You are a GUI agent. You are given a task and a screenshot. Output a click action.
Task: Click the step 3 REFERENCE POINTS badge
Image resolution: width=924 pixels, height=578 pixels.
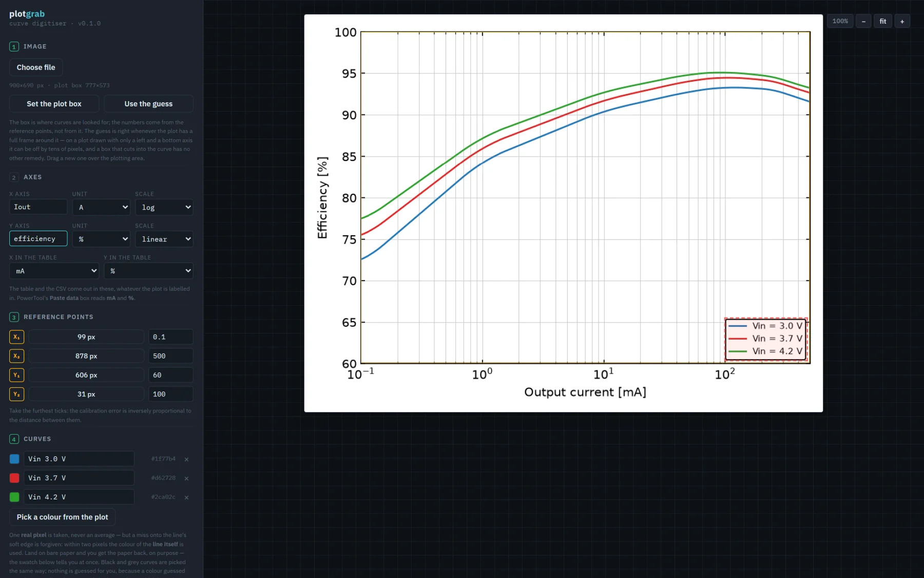point(14,318)
